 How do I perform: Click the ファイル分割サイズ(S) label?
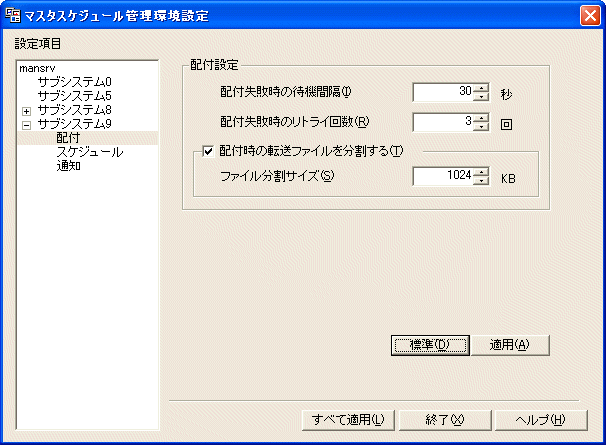277,176
